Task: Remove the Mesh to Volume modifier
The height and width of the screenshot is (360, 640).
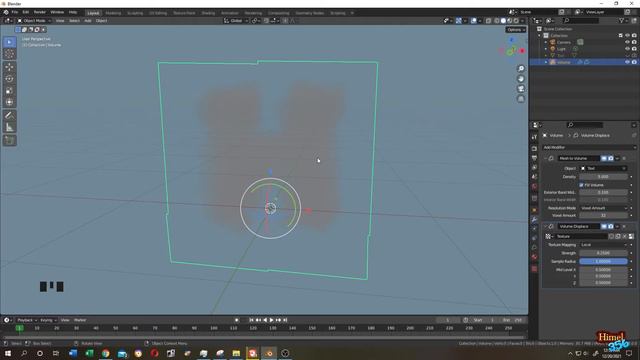Action: coord(624,158)
